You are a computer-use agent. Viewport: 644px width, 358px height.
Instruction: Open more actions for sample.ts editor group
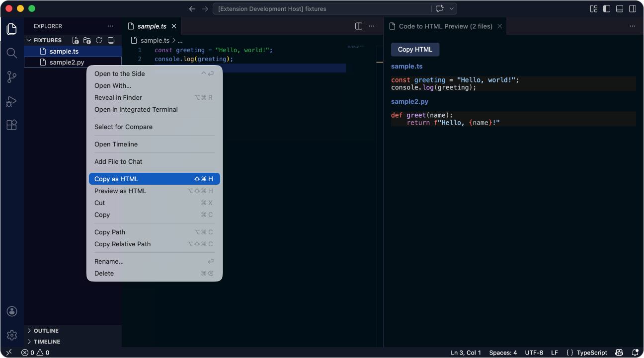[371, 26]
